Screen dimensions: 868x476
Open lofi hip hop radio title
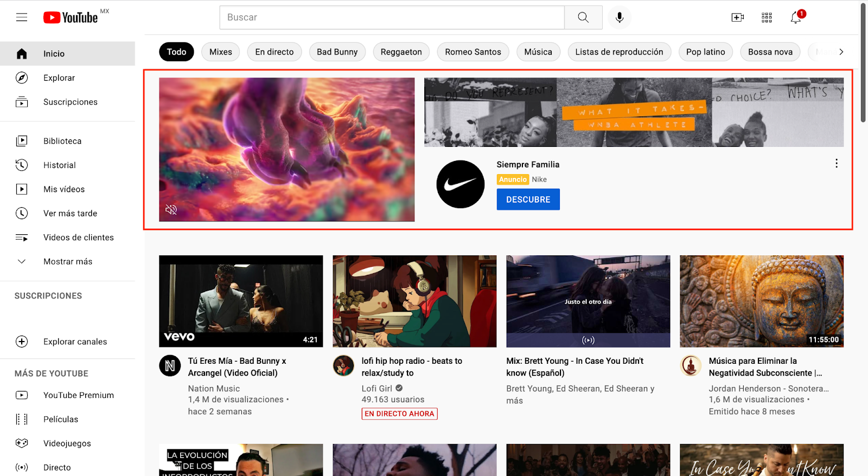point(412,367)
